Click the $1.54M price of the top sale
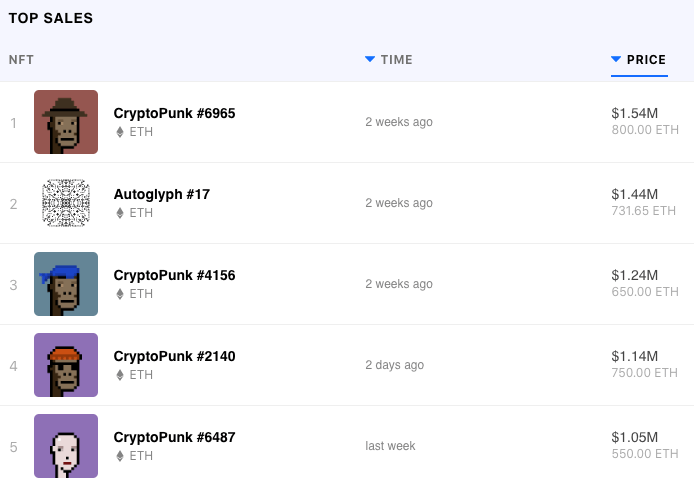 pos(634,114)
